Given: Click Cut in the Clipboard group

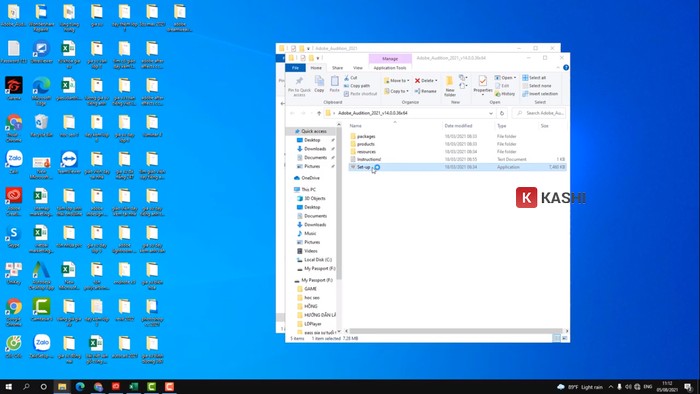Looking at the screenshot, I should point(350,78).
